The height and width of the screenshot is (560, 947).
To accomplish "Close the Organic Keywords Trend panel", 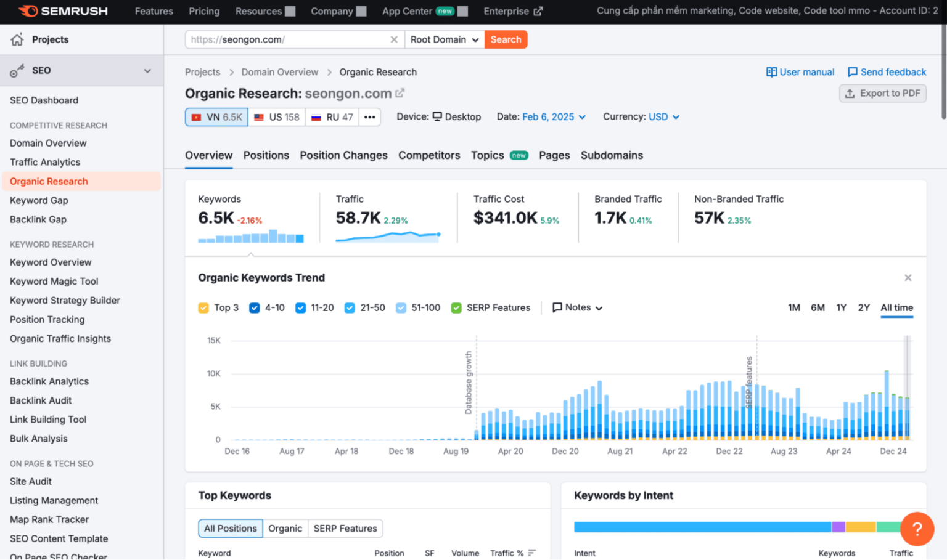I will (908, 277).
